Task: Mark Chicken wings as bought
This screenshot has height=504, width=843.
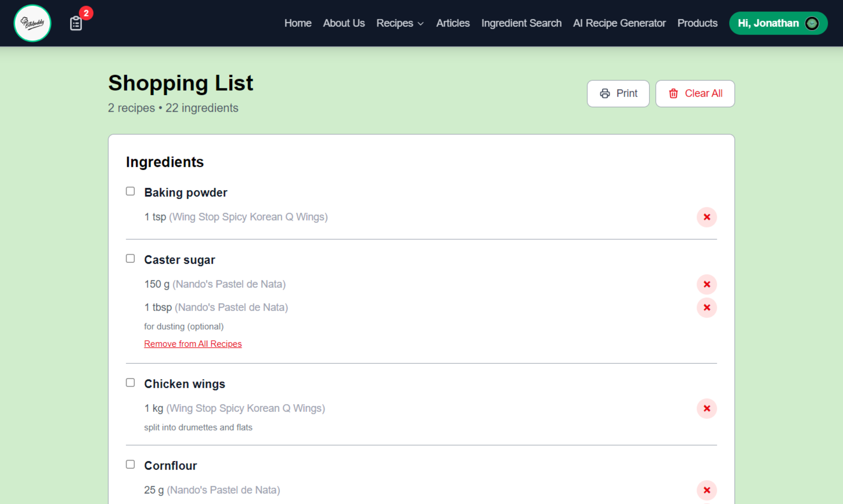Action: pyautogui.click(x=130, y=383)
